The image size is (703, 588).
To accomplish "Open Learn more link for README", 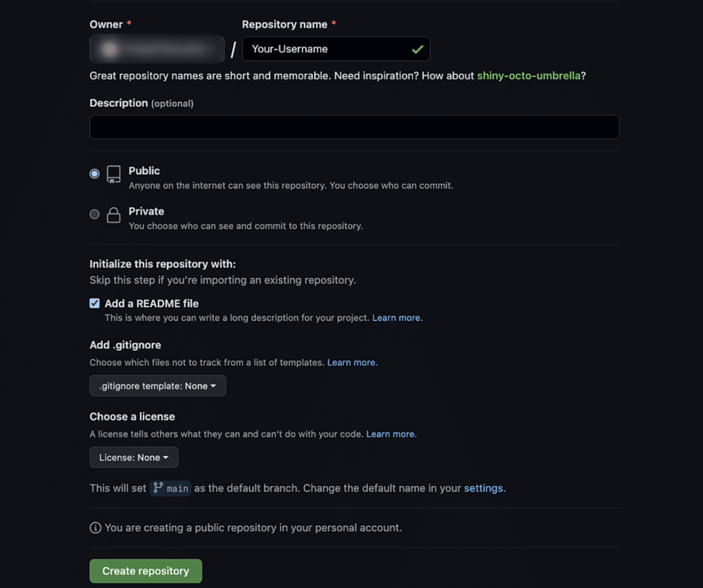I will (397, 317).
